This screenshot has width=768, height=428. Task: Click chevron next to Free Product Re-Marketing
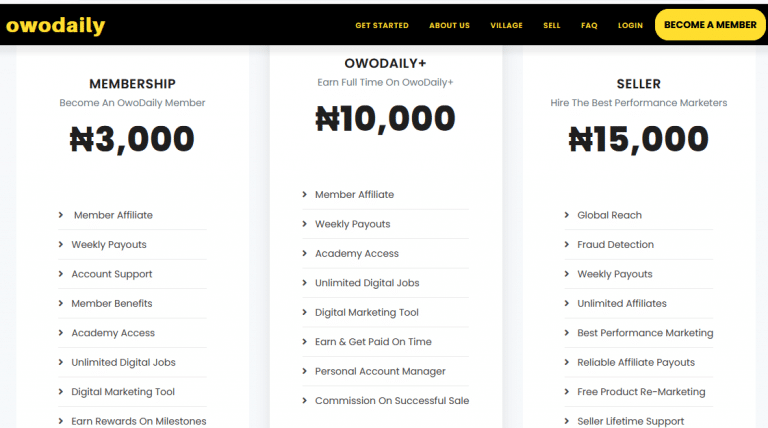567,392
